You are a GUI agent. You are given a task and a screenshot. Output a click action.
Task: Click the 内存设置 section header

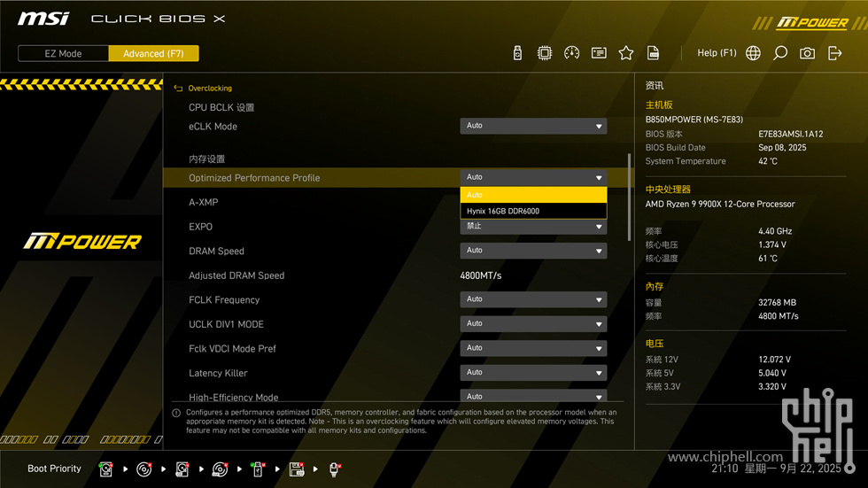tap(206, 159)
